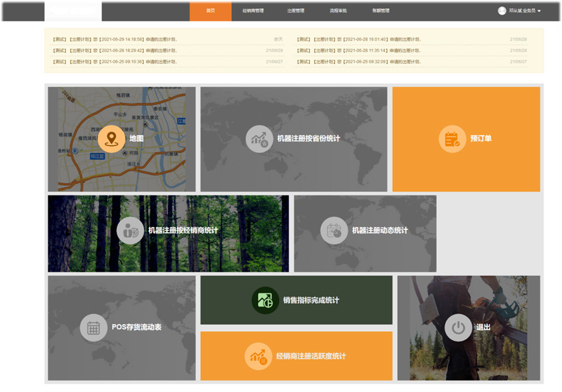Viewport: 562px width, 392px height.
Task: Click the 销售指标完成统计 icon
Action: click(x=265, y=300)
